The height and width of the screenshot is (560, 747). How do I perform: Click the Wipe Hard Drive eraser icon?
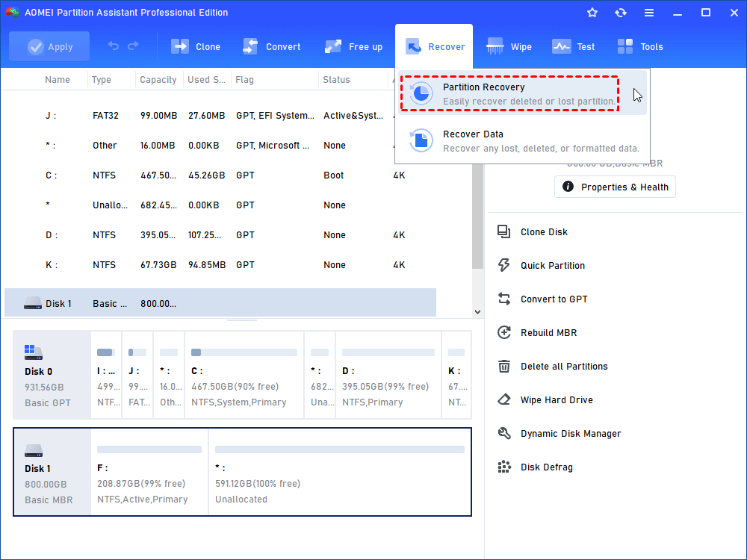[x=503, y=399]
